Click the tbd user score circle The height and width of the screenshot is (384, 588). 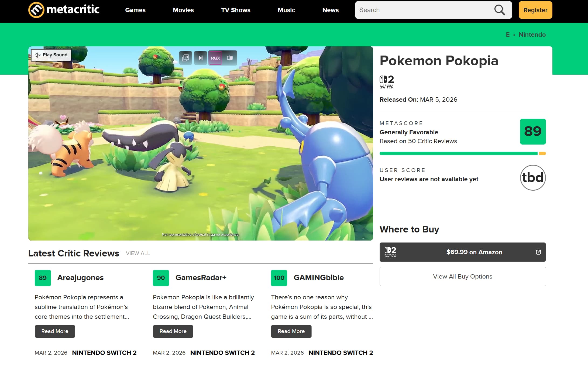[532, 177]
